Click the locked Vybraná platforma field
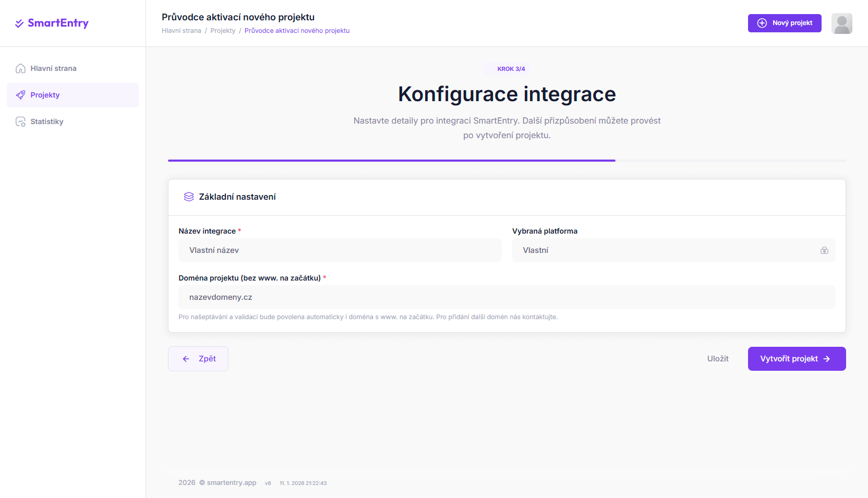The image size is (868, 498). [x=662, y=250]
